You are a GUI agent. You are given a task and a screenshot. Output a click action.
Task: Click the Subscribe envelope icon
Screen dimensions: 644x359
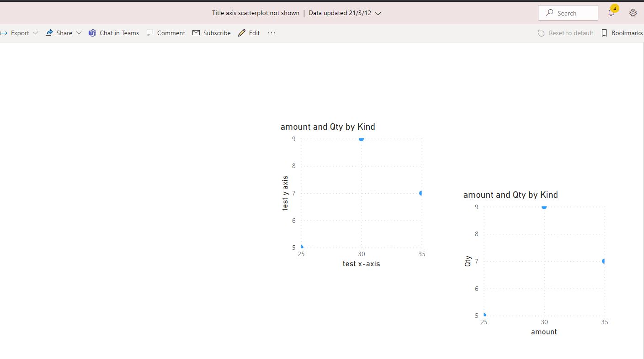click(x=196, y=33)
